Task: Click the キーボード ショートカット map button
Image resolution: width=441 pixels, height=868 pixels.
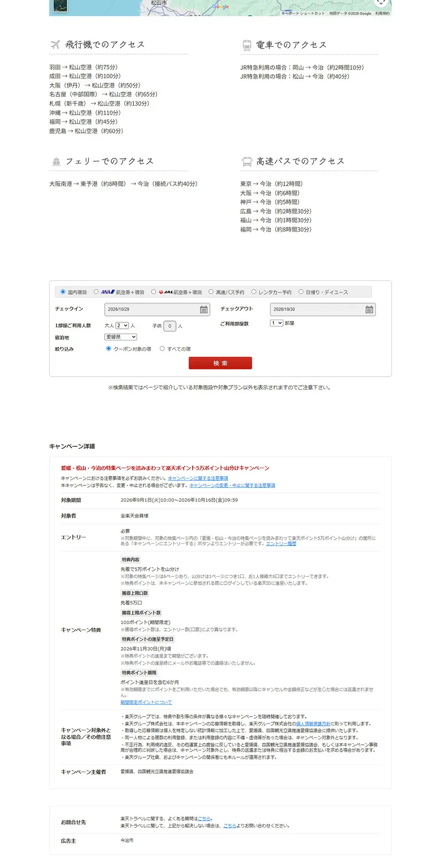Action: coord(303,13)
